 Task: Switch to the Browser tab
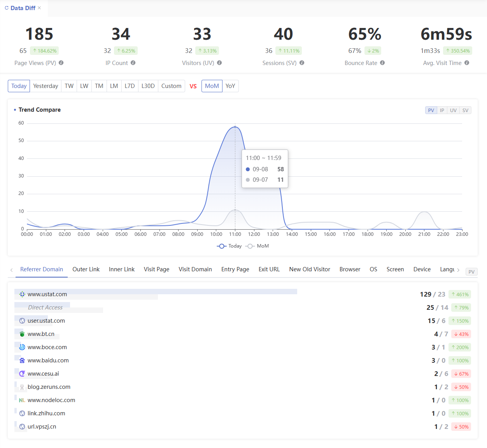tap(350, 269)
